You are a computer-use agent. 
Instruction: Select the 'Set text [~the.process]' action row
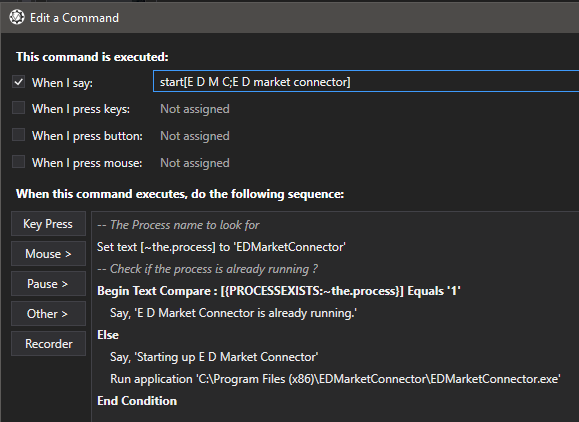tap(221, 247)
